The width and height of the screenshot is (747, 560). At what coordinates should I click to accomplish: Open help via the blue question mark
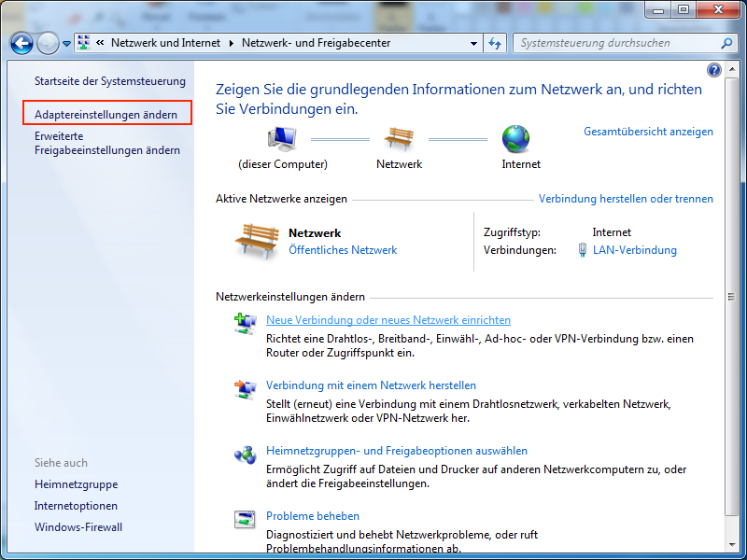[713, 70]
